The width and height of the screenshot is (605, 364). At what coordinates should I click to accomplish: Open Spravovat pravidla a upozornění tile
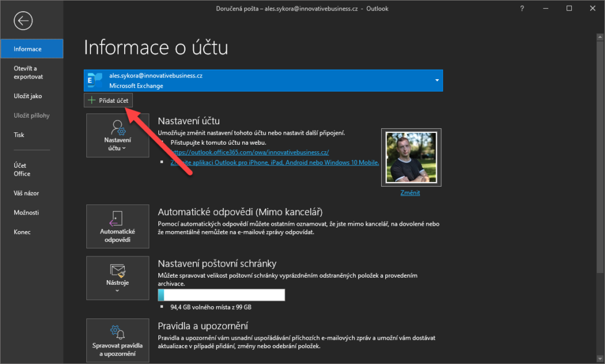click(x=118, y=340)
